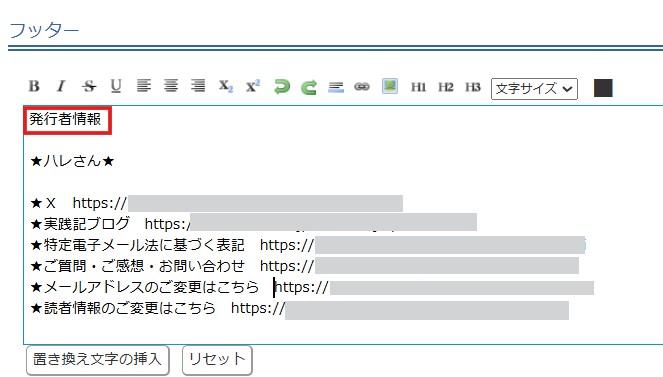
Task: Insert an image into footer
Action: pyautogui.click(x=390, y=86)
